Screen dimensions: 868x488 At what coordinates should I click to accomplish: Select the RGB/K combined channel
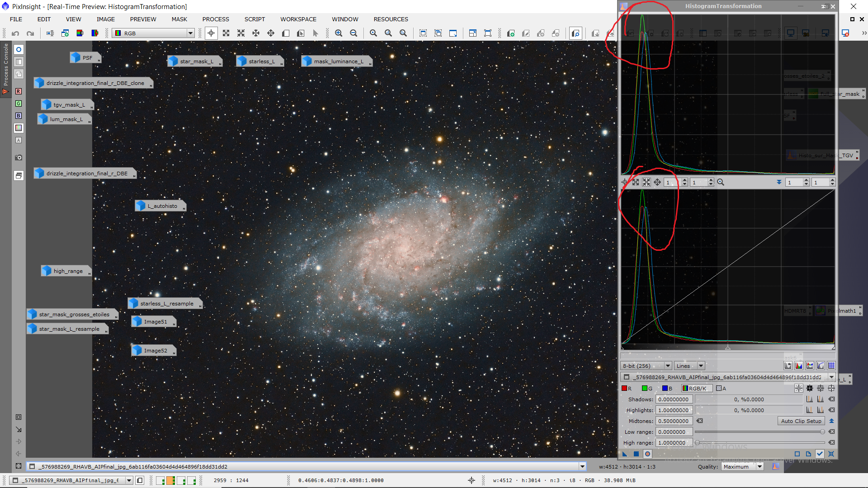point(696,388)
